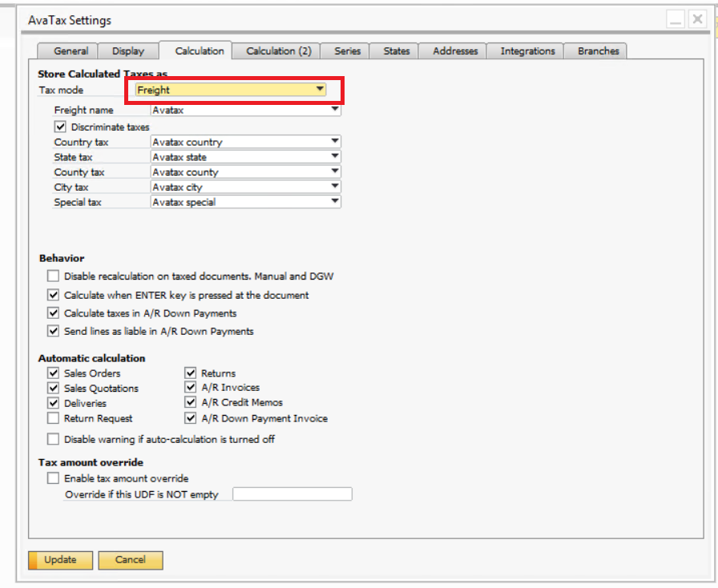The width and height of the screenshot is (718, 588).
Task: Enable Return Request automatic calculation
Action: tap(53, 417)
